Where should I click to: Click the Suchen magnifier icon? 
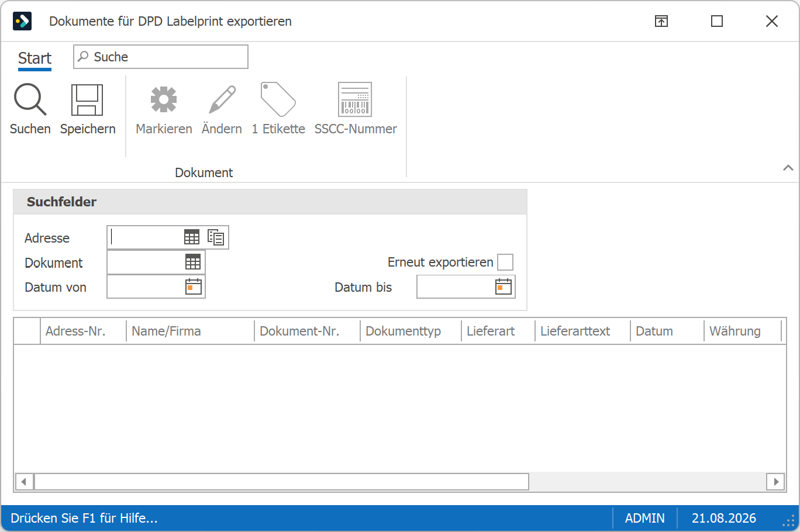click(x=30, y=99)
